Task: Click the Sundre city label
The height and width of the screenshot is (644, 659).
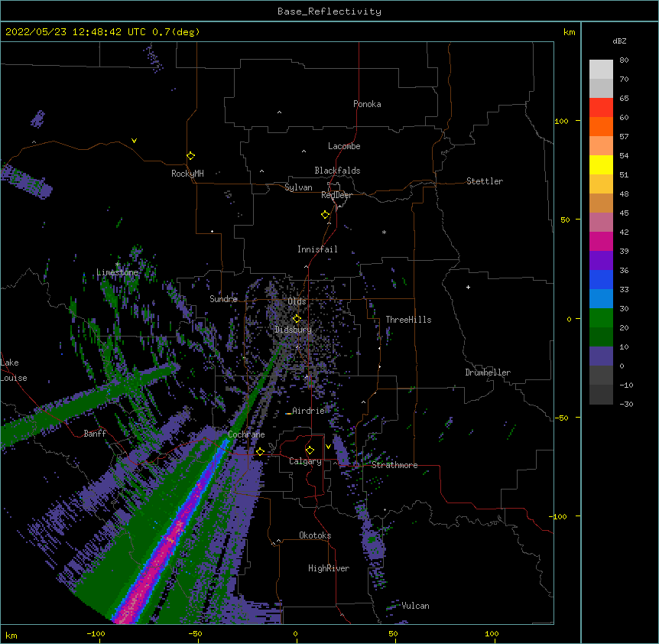Action: tap(223, 299)
